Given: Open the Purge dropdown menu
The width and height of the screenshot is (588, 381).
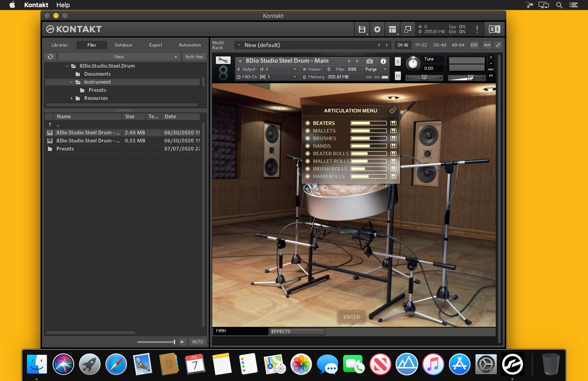Looking at the screenshot, I should pos(376,69).
